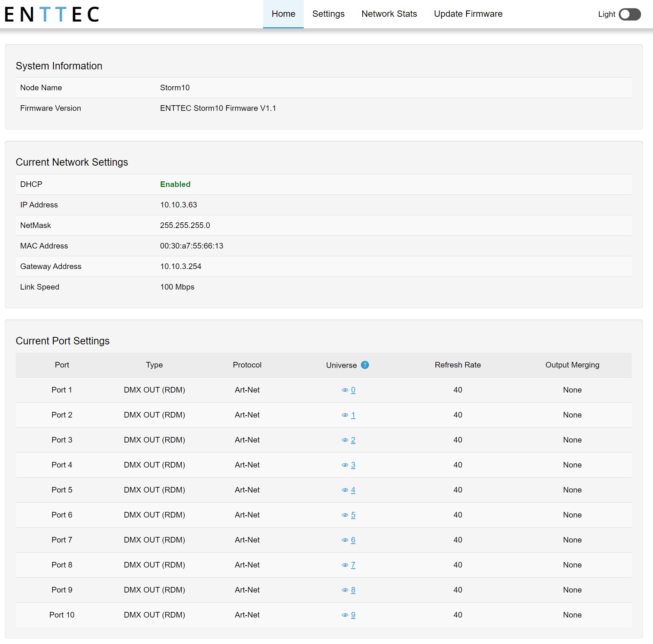The height and width of the screenshot is (644, 653).
Task: Click the Current Port Settings heading
Action: tap(62, 341)
